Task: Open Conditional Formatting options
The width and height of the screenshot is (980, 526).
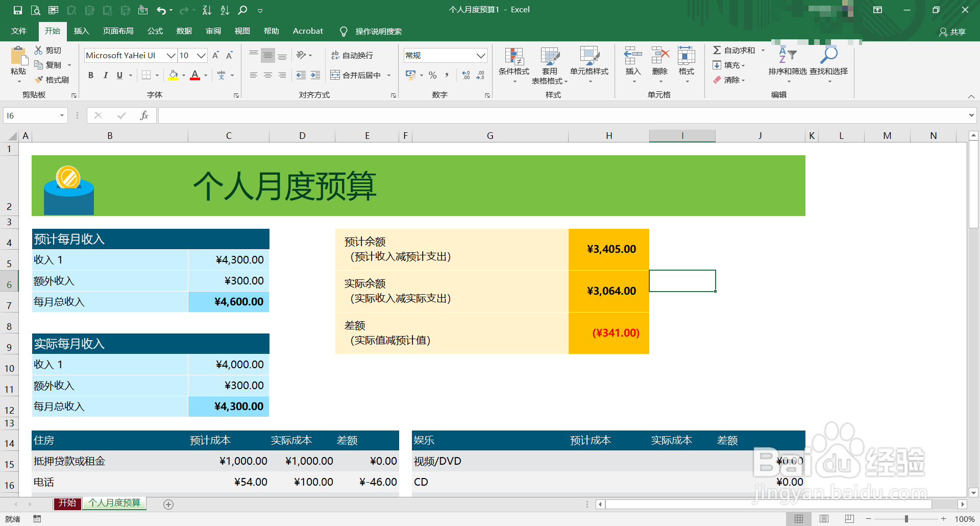Action: pyautogui.click(x=514, y=64)
